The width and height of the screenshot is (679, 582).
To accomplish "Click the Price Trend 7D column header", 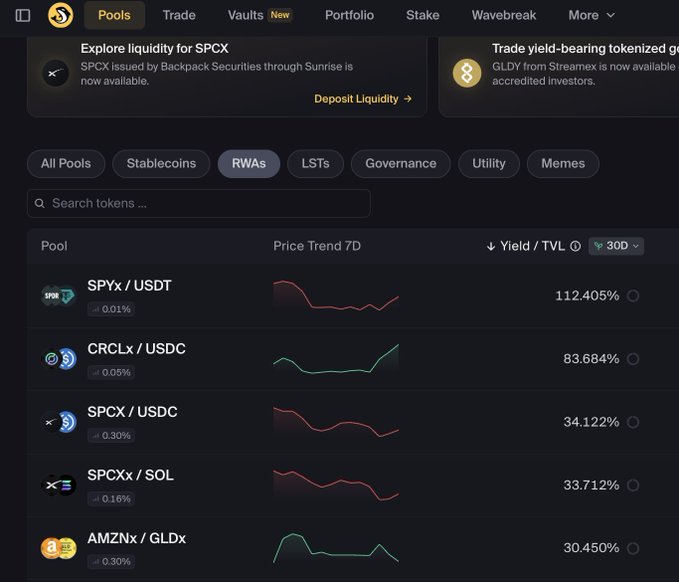I will 317,246.
